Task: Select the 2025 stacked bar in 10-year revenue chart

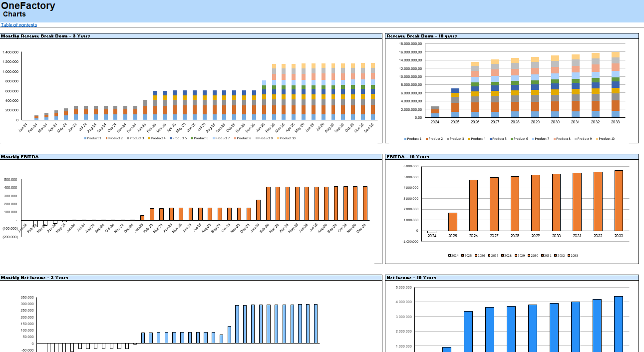Action: 455,103
